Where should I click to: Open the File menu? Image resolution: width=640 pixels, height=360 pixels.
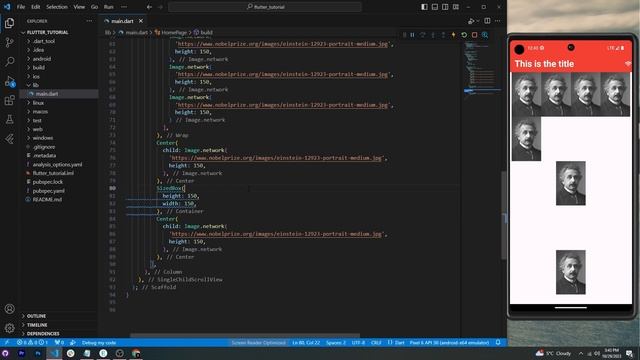[x=21, y=7]
